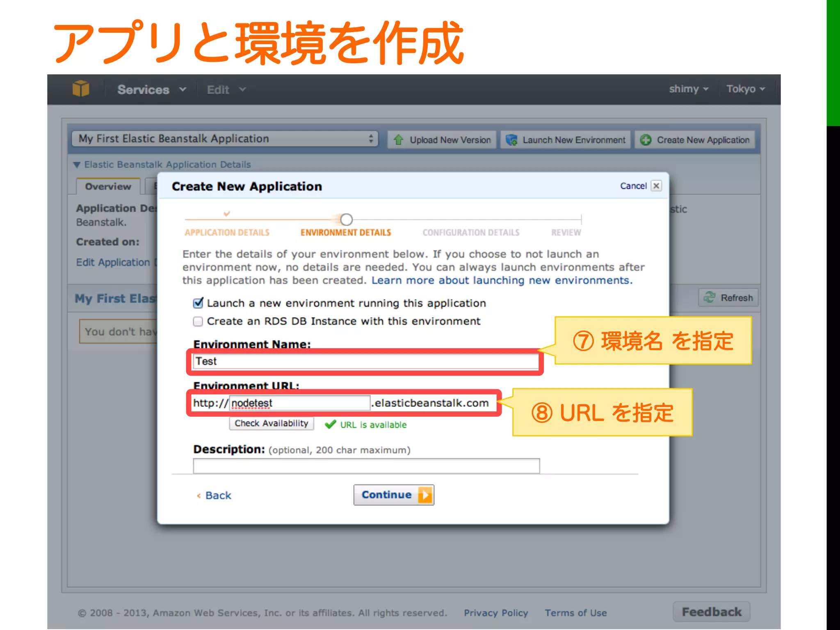Image resolution: width=840 pixels, height=630 pixels.
Task: Select the Application Details wizard step
Action: click(227, 233)
